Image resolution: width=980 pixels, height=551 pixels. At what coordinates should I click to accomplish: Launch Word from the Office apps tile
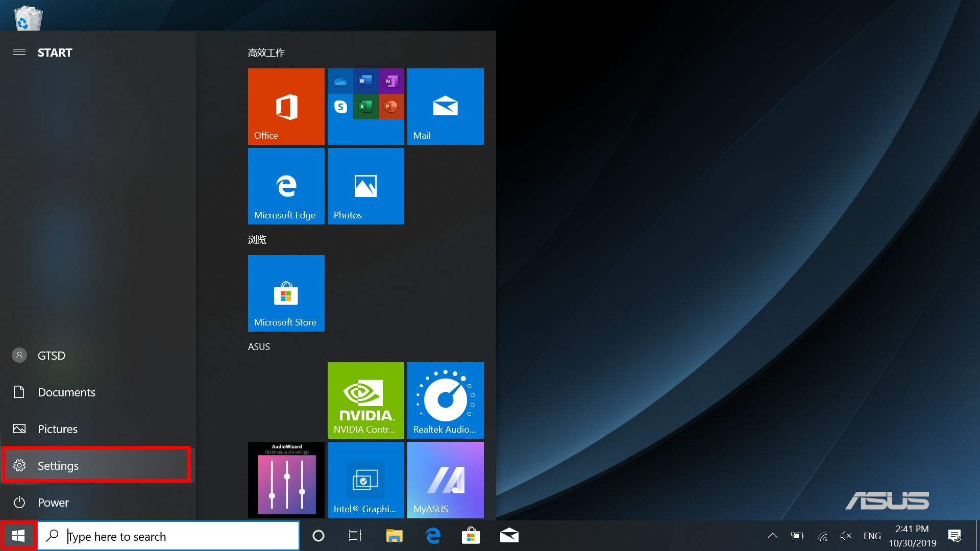point(365,81)
